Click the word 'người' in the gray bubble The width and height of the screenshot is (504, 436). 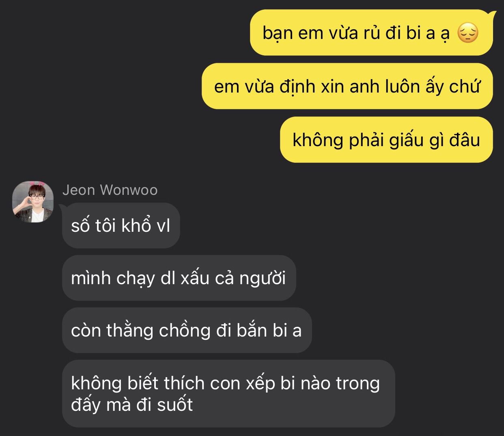(262, 278)
